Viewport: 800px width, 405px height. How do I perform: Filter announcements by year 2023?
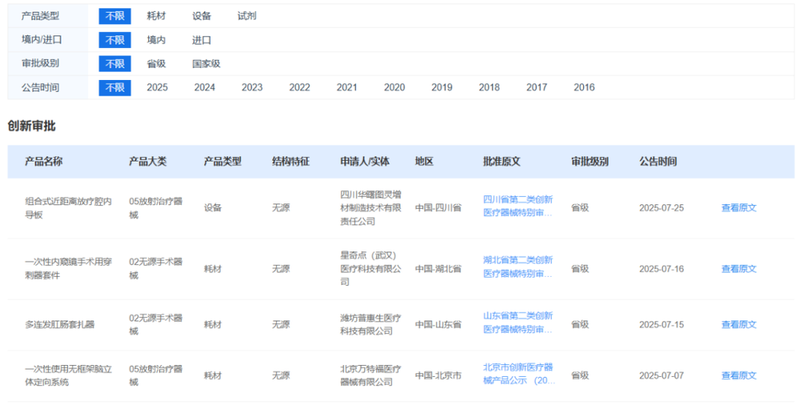tap(252, 88)
